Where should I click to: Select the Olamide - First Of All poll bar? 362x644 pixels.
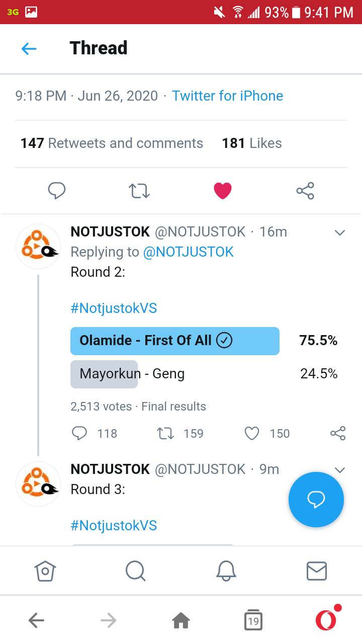[x=174, y=341]
